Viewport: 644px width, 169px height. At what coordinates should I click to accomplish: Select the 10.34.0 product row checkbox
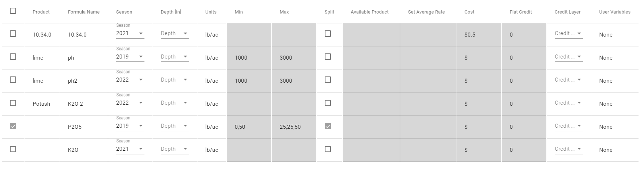coord(13,34)
